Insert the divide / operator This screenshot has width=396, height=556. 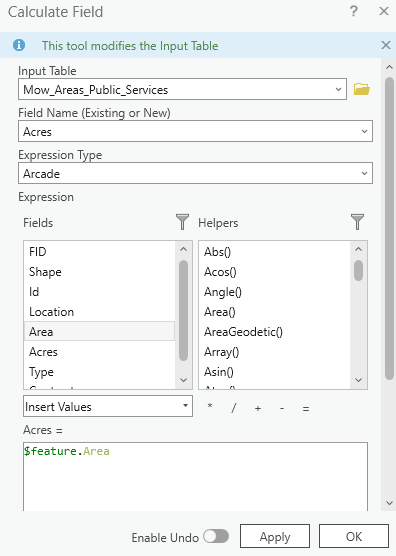pos(233,408)
